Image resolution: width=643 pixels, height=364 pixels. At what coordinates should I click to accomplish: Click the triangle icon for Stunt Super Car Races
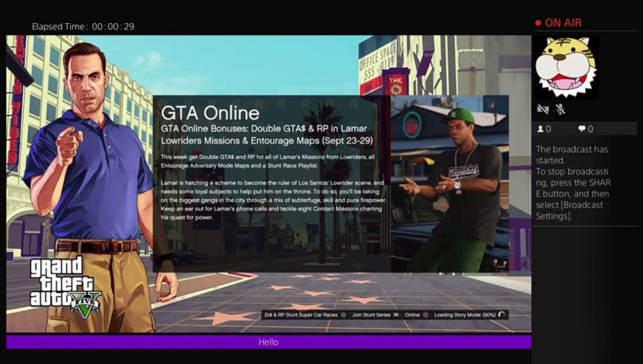point(343,314)
